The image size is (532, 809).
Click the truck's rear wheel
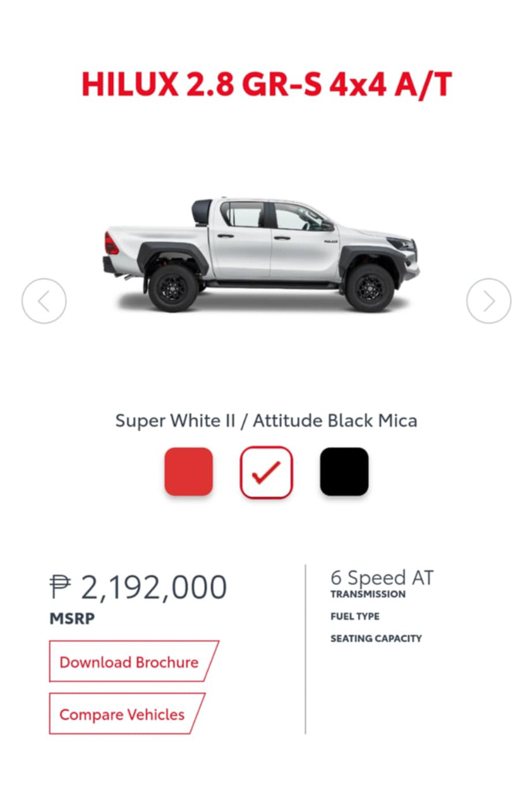pyautogui.click(x=172, y=288)
